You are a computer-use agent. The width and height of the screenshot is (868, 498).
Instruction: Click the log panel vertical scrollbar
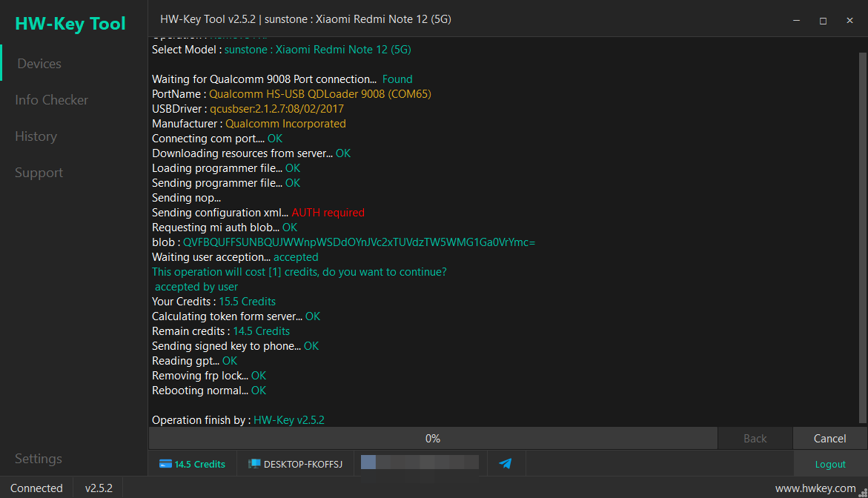pyautogui.click(x=863, y=238)
